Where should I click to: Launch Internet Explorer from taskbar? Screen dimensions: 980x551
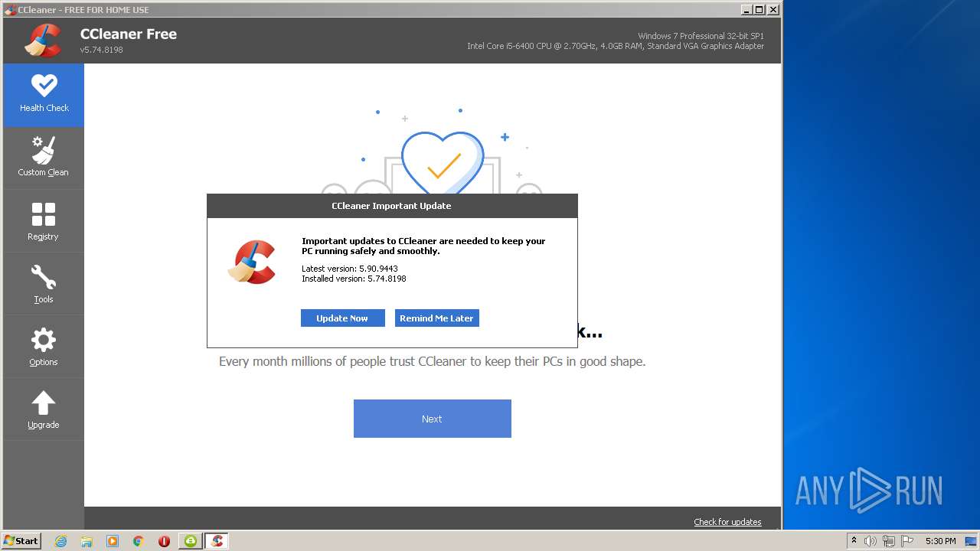(x=61, y=541)
